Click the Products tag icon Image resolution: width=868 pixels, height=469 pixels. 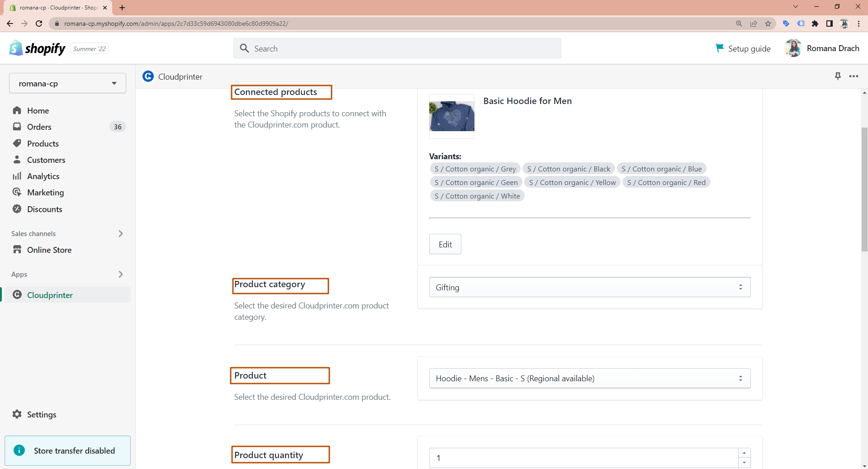click(x=17, y=143)
